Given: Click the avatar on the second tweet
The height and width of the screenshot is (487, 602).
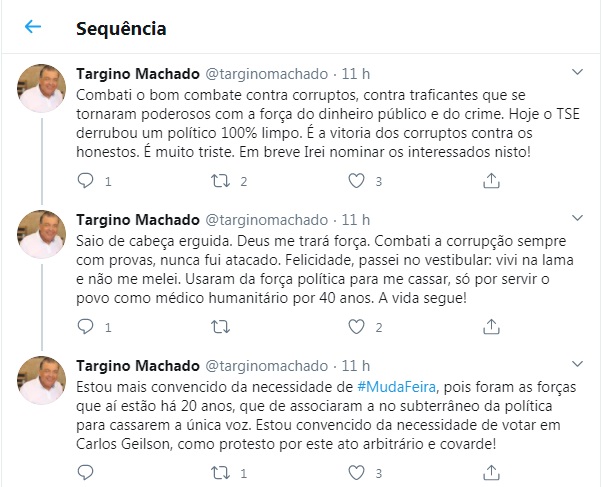Looking at the screenshot, I should (42, 235).
